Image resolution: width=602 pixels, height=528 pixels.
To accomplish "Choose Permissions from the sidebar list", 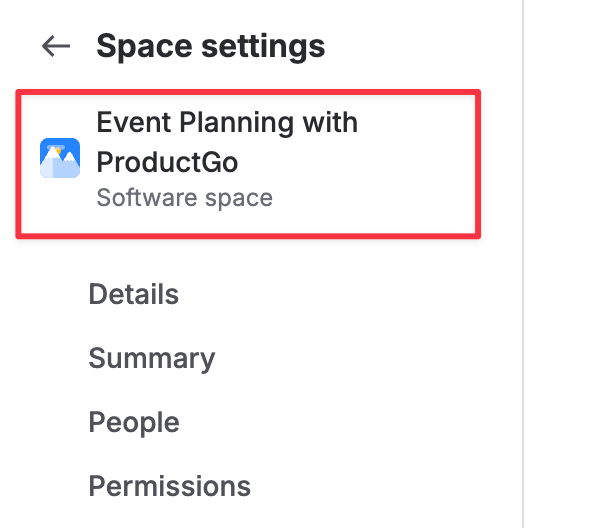I will 170,486.
